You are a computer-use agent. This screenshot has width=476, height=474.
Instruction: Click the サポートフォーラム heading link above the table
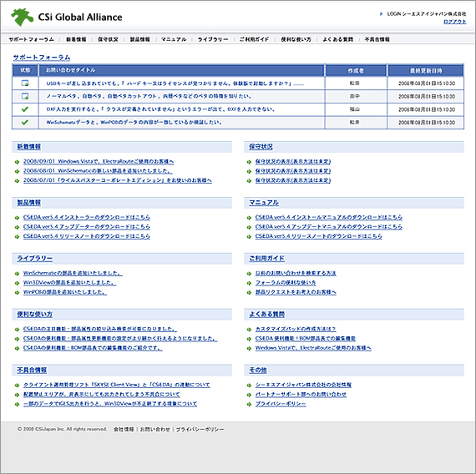pyautogui.click(x=42, y=58)
